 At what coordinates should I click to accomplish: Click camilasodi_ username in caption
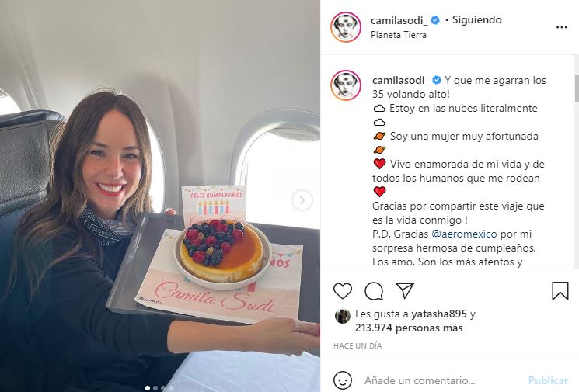[x=401, y=80]
